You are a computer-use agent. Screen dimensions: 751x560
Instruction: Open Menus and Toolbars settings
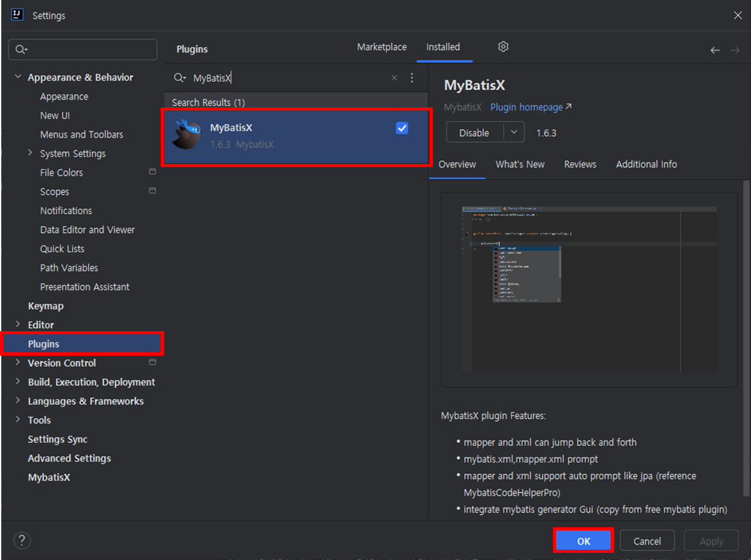point(82,134)
